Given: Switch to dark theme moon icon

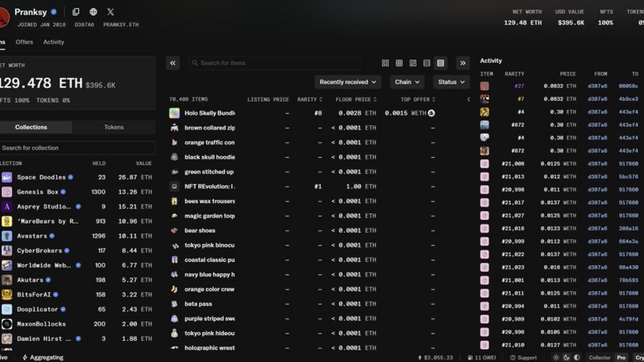Looking at the screenshot, I should (566, 357).
